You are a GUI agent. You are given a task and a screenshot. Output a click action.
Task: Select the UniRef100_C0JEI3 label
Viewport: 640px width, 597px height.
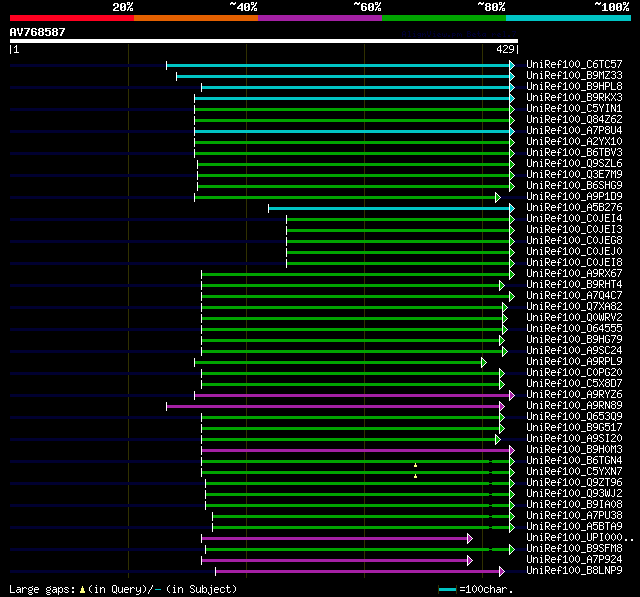coord(574,230)
